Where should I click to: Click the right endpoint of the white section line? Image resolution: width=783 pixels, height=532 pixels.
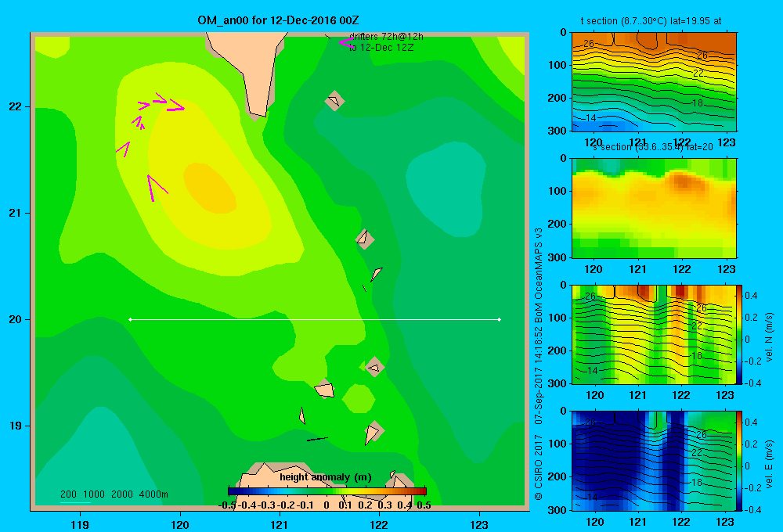point(500,319)
